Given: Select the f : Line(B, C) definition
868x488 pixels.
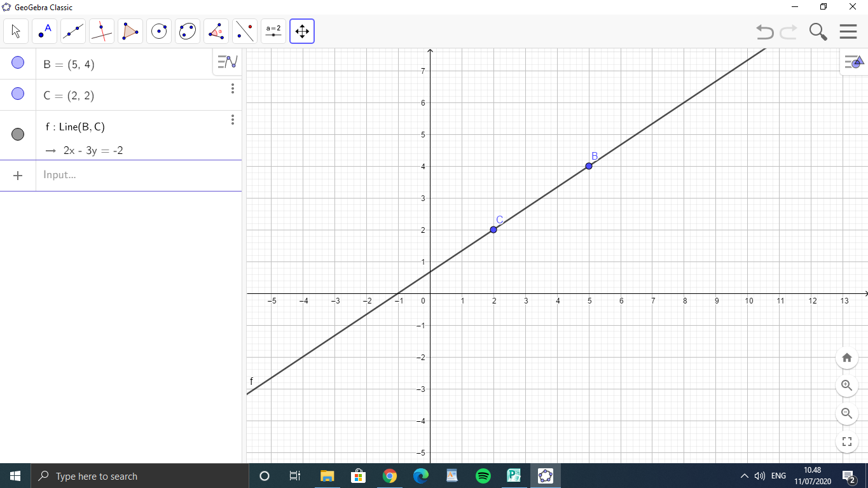Looking at the screenshot, I should tap(75, 127).
